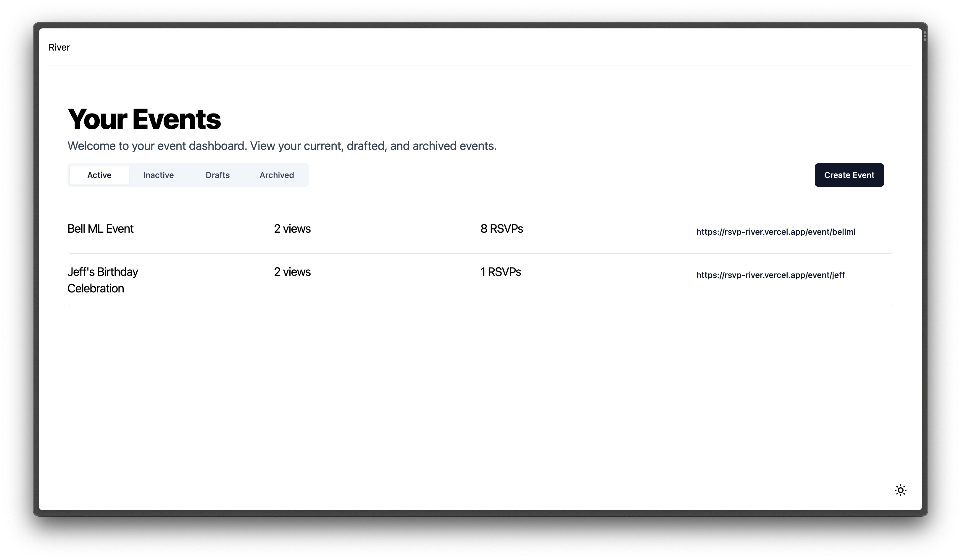Click the Bell ML Event views count

pos(292,229)
